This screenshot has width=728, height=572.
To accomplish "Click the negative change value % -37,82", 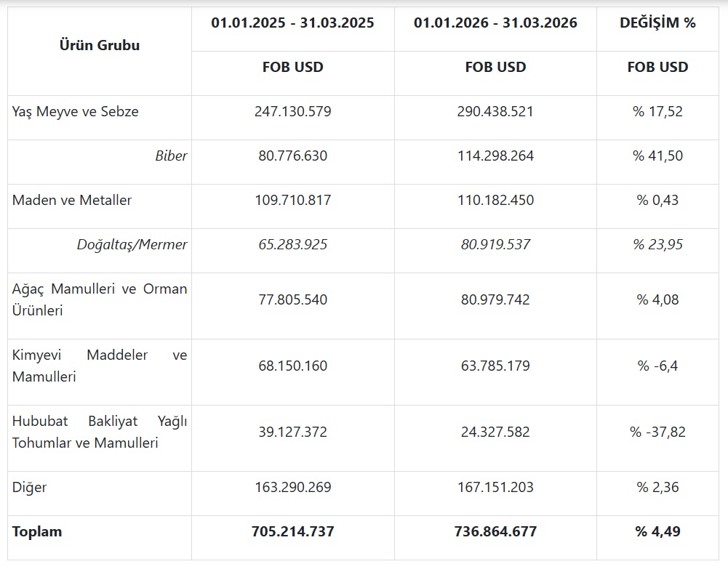I will click(657, 432).
